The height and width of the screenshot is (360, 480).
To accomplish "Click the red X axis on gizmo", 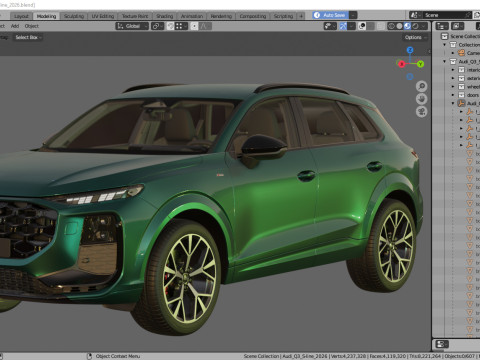I will click(401, 64).
